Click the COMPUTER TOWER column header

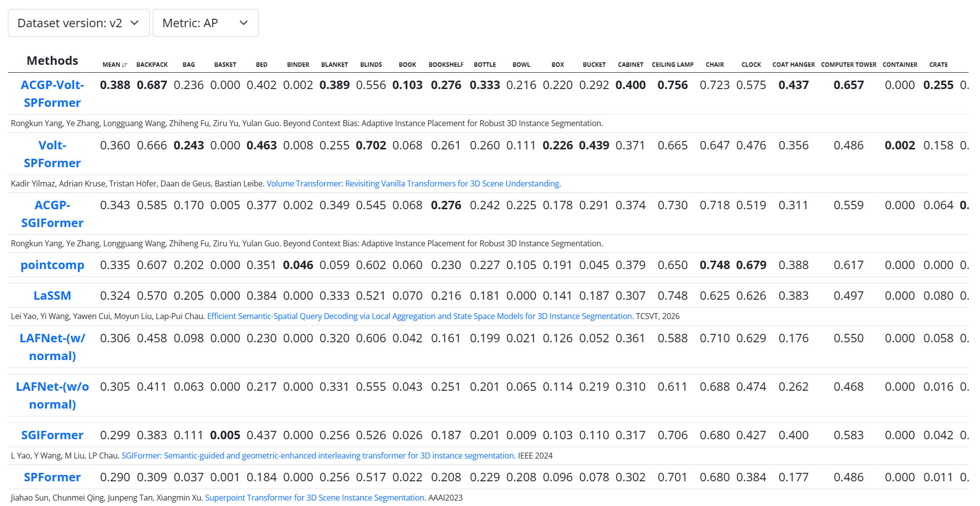tap(849, 65)
